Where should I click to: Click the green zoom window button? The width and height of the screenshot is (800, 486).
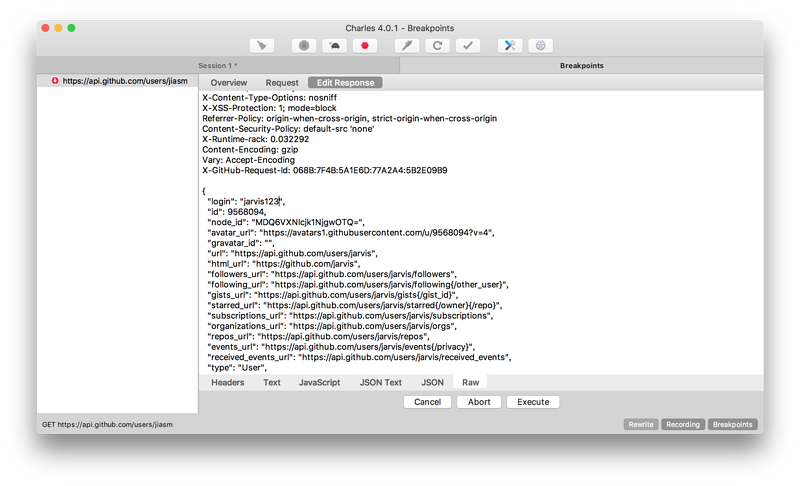point(71,28)
